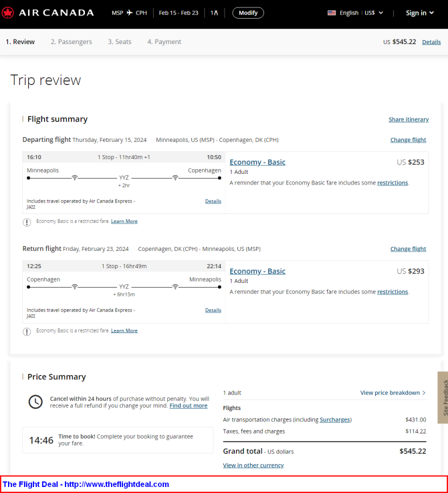Click the YYZ stop on departing flight
The image size is (448, 493).
click(x=124, y=178)
